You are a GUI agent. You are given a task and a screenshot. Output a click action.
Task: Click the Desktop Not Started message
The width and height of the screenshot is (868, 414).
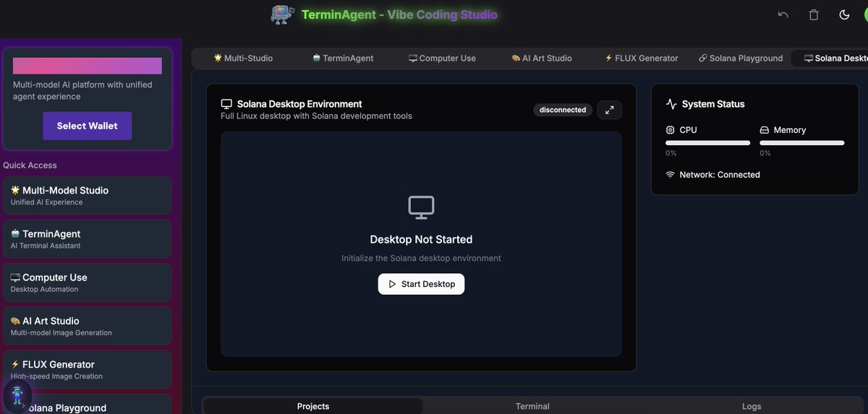pos(421,239)
